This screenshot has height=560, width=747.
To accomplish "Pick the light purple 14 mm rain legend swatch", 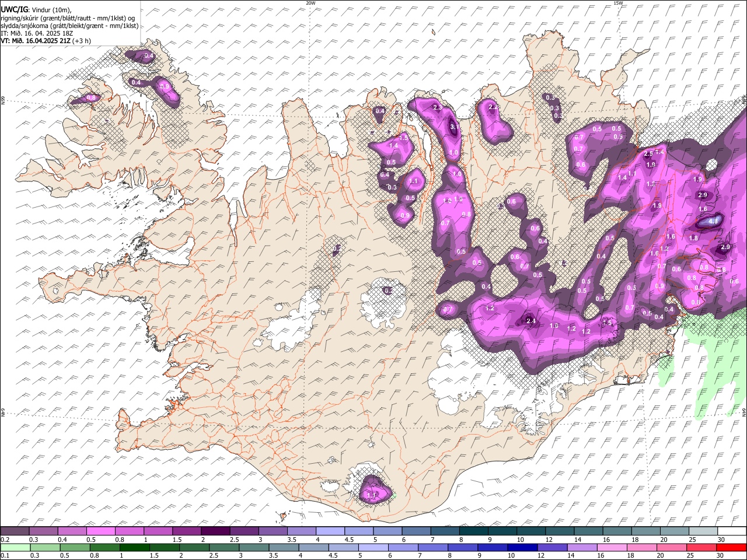I will click(582, 547).
